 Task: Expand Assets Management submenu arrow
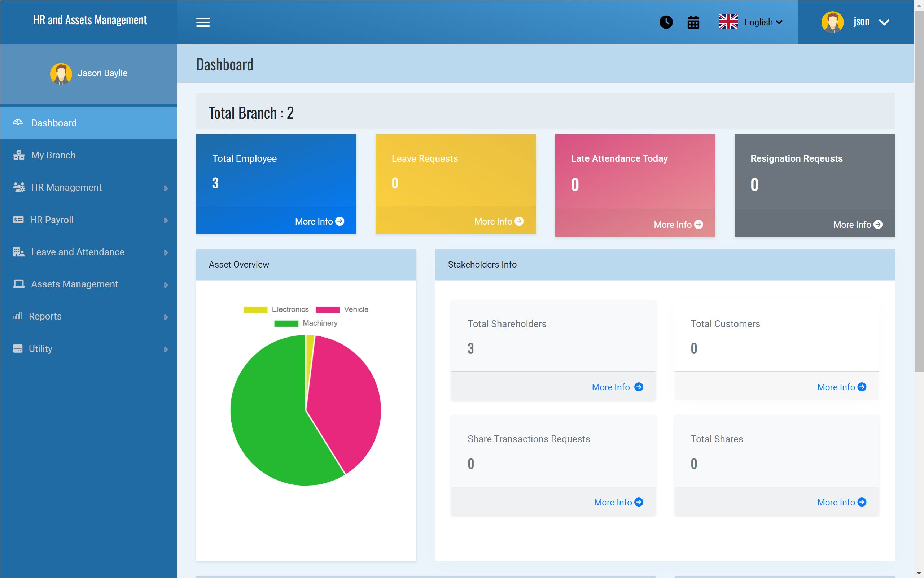point(166,285)
